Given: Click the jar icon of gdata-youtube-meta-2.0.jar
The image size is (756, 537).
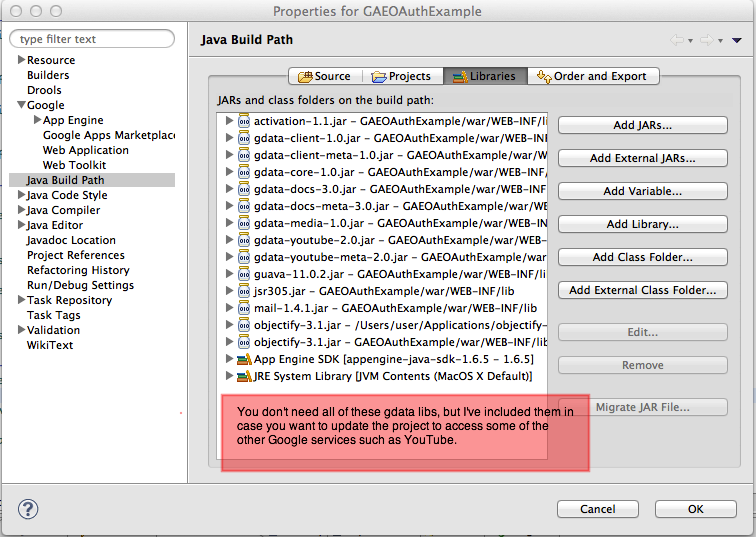Looking at the screenshot, I should point(244,257).
